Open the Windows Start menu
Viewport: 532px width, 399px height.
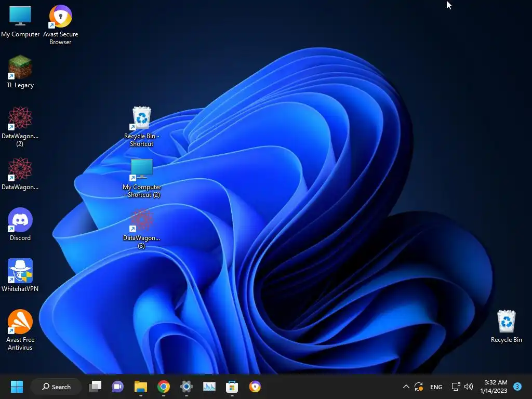17,387
